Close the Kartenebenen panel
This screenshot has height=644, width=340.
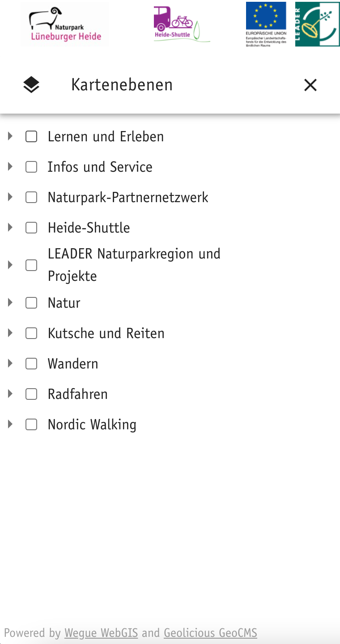[310, 85]
